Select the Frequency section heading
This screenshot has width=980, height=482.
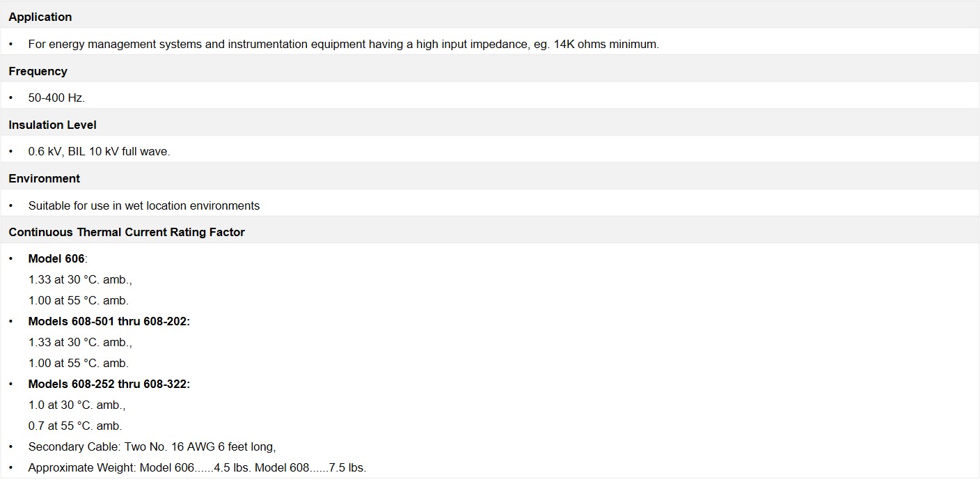(490, 71)
